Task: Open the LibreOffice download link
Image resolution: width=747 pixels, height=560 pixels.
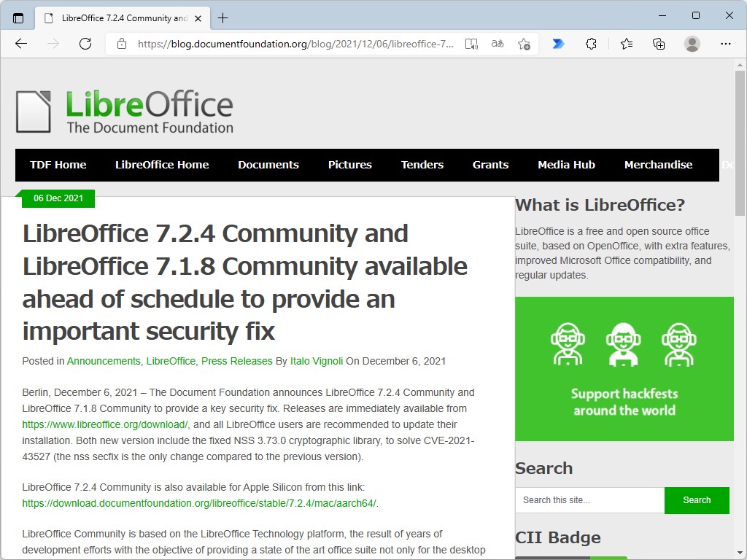Action: [x=104, y=424]
